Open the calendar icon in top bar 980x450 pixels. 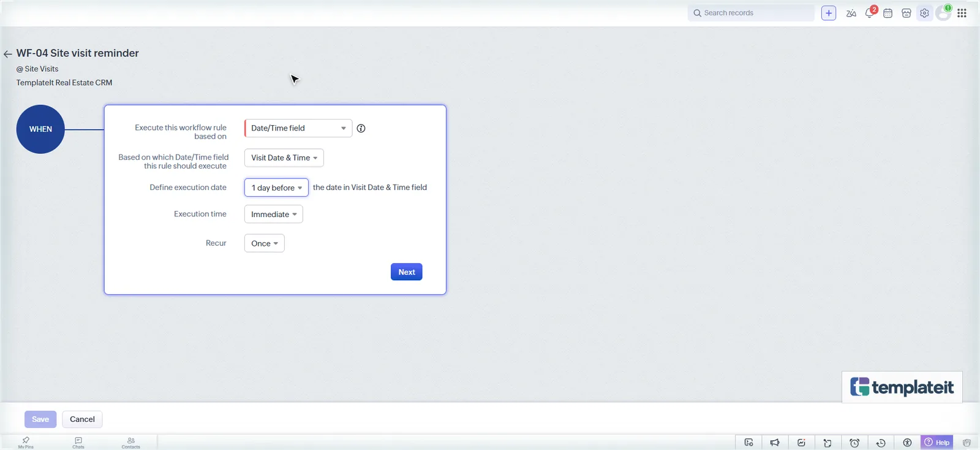[888, 13]
